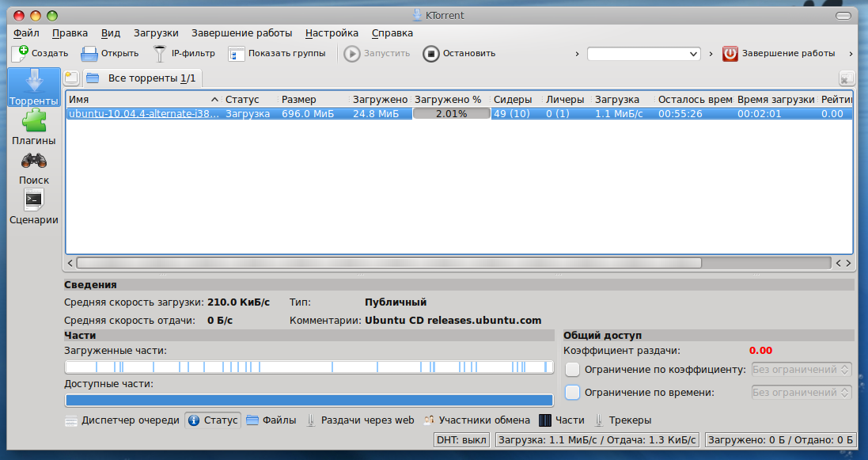Expand the far-right toolbar overflow chevron
This screenshot has height=460, width=868.
click(851, 54)
